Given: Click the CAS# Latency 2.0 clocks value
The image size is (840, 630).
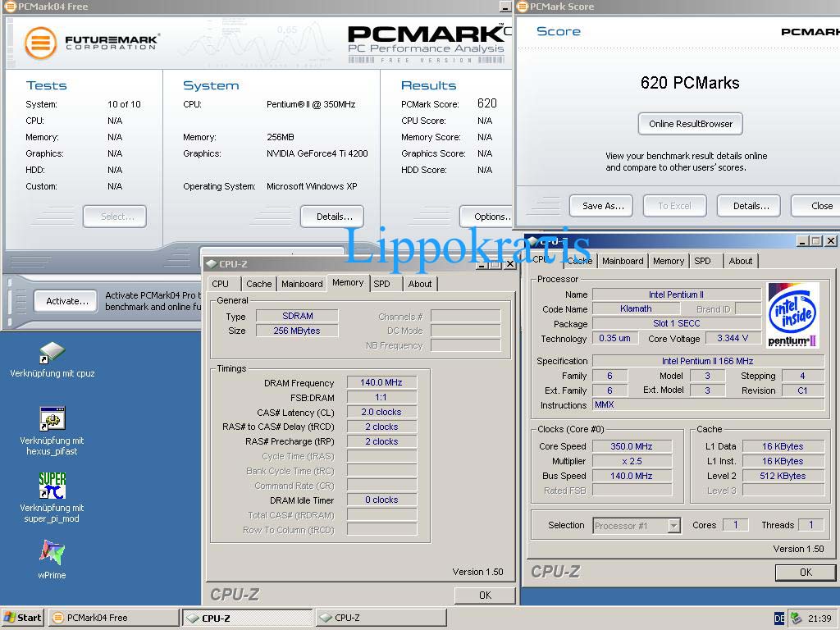Looking at the screenshot, I should pyautogui.click(x=381, y=412).
